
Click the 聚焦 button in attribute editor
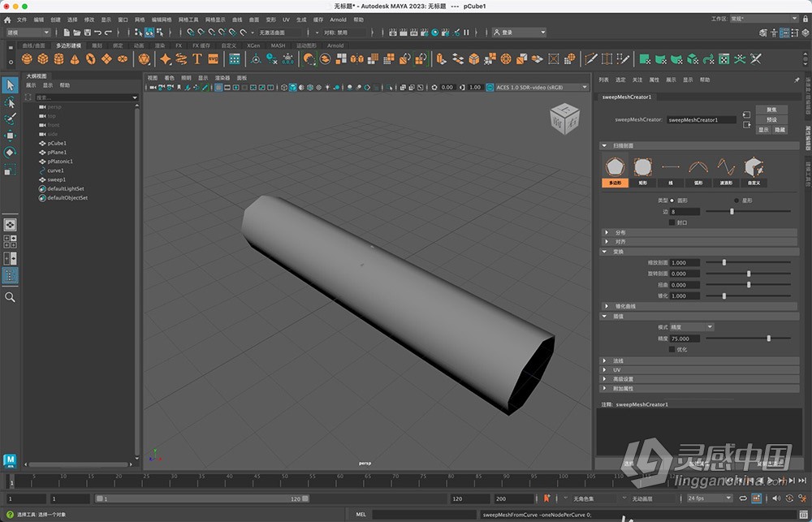771,109
